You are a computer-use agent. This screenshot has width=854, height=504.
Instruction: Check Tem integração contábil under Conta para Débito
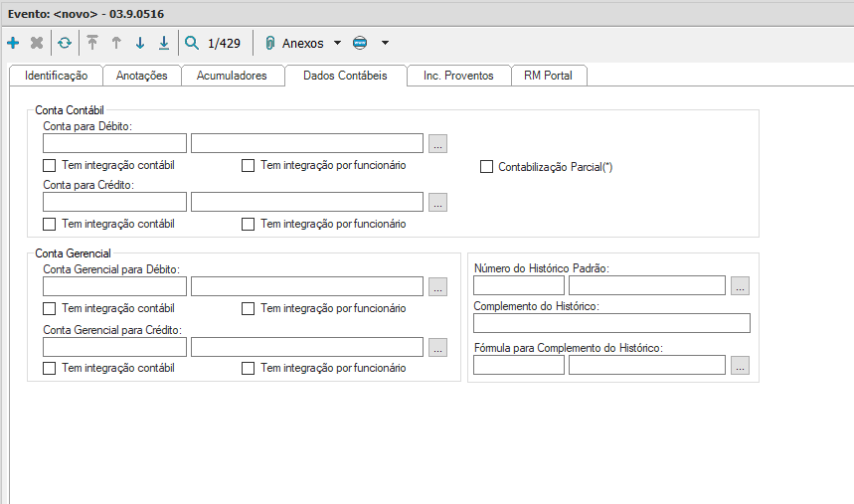(x=50, y=165)
